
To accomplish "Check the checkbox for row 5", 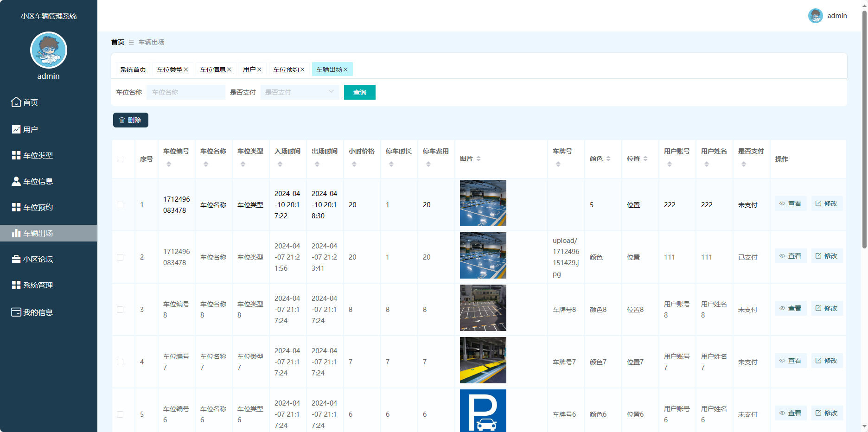I will click(x=120, y=414).
